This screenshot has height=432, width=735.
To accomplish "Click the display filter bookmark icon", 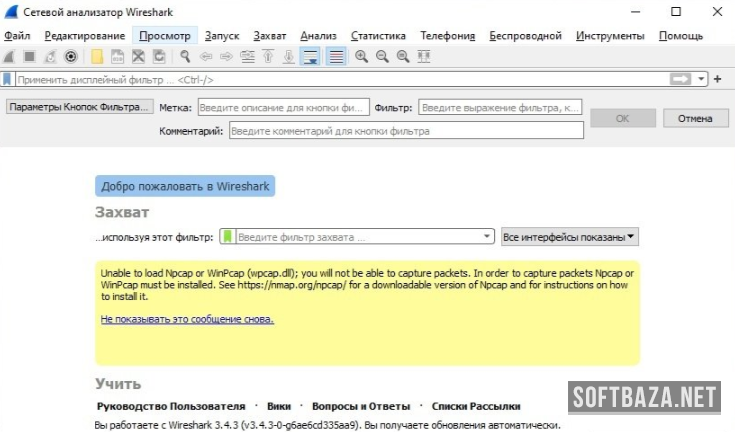I will (x=8, y=78).
